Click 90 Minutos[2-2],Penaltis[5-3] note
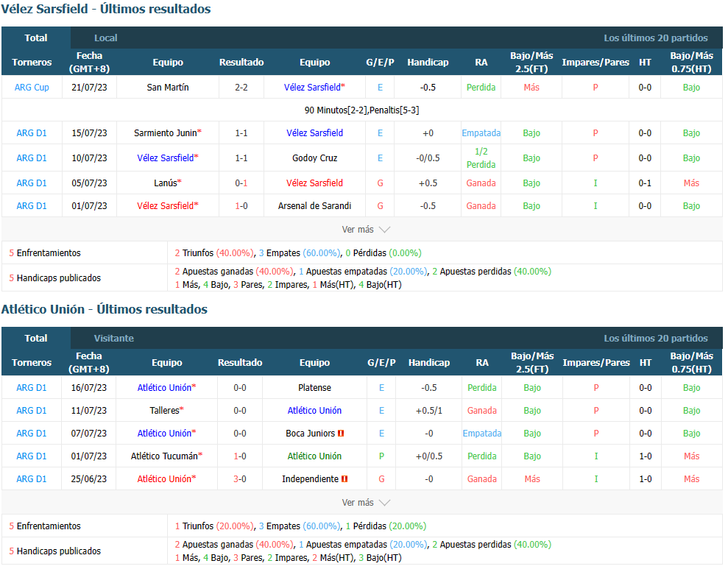The height and width of the screenshot is (569, 728). (361, 110)
